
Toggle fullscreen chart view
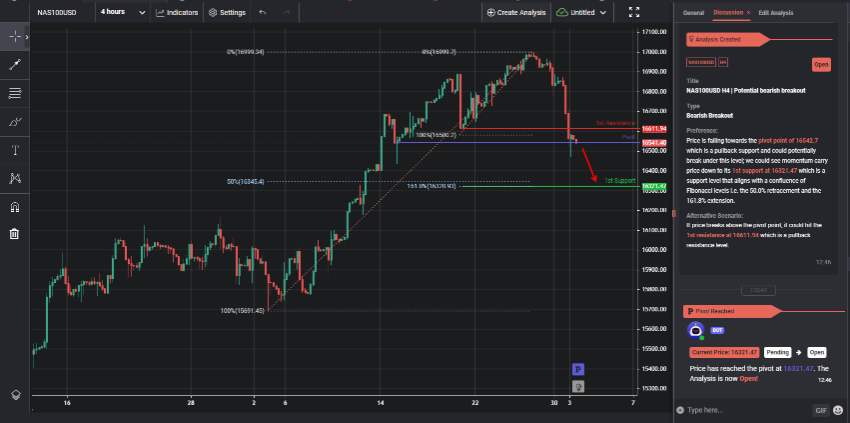click(634, 12)
